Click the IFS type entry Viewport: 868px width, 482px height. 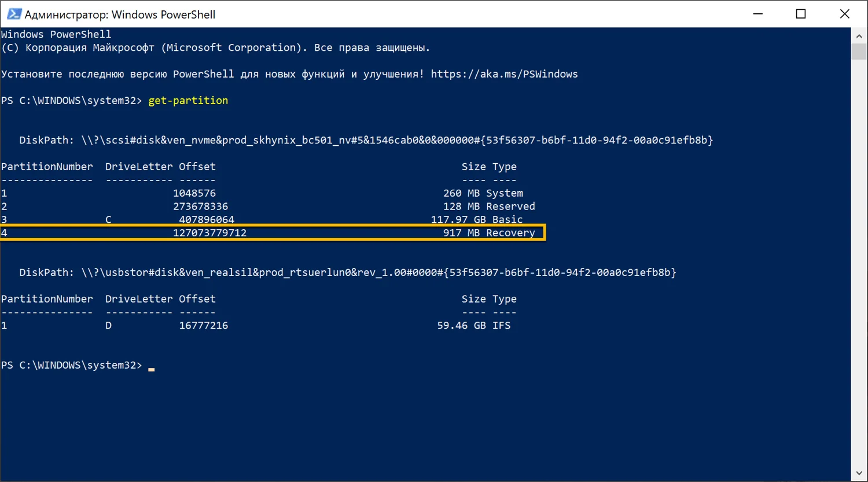click(501, 325)
